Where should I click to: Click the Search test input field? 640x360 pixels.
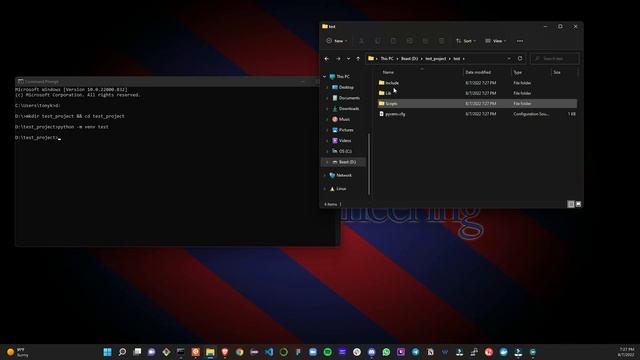[x=554, y=59]
